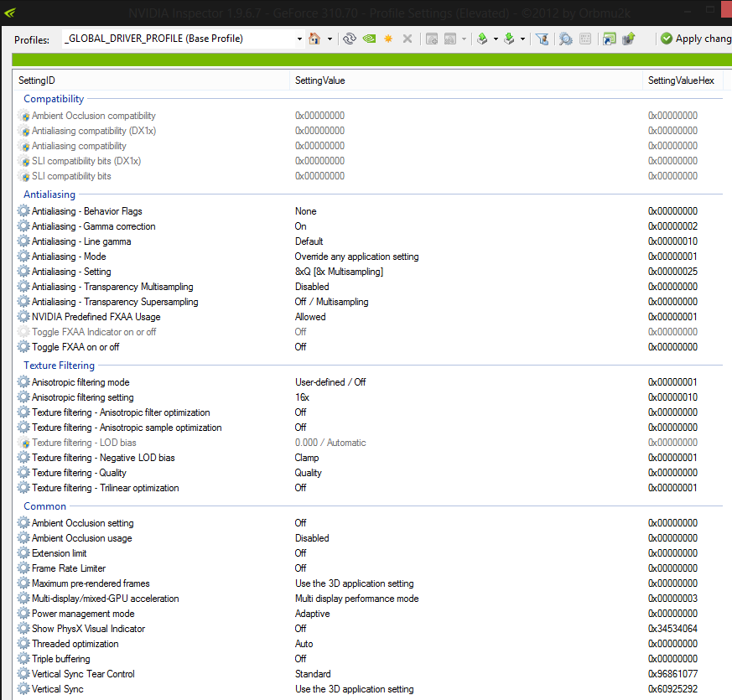Select Toggle FXAA on or off row

(369, 347)
